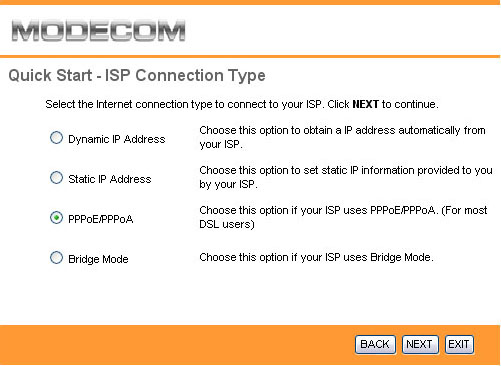This screenshot has width=501, height=366.
Task: Click the "Bridge Mode" label text
Action: (x=98, y=259)
